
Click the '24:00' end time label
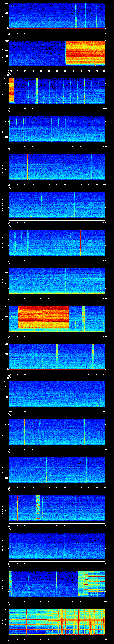(105, 601)
